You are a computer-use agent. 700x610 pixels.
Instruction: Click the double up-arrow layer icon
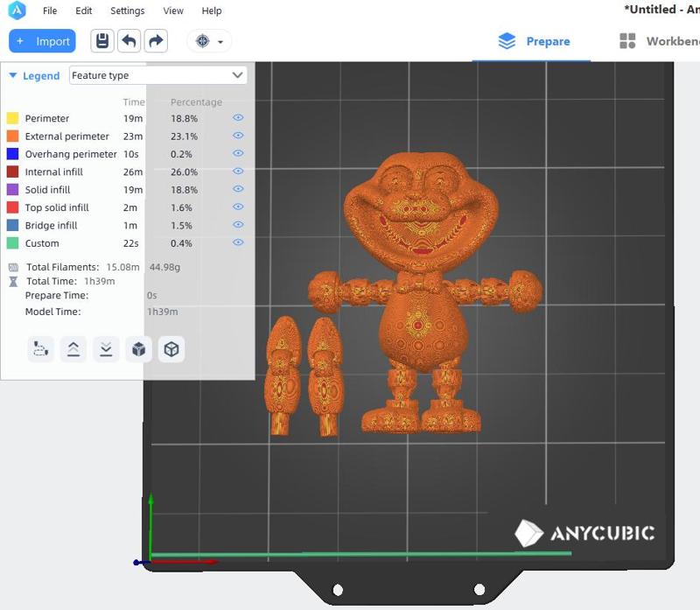[x=73, y=349]
